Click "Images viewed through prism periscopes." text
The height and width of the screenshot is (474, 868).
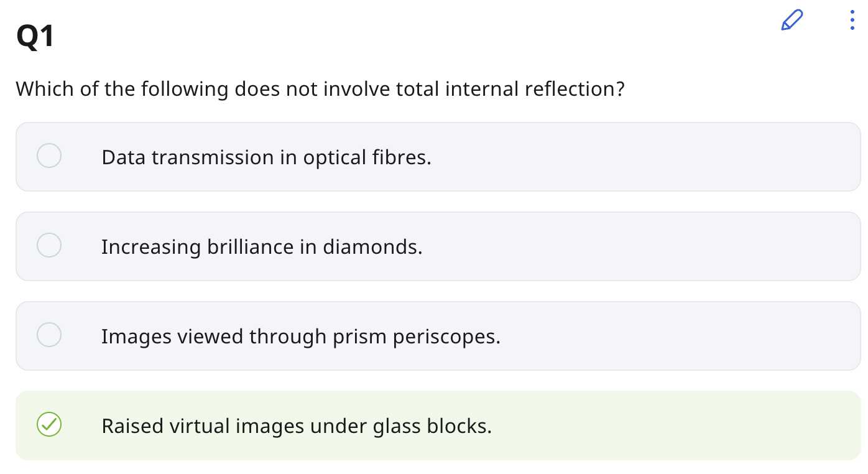tap(301, 337)
